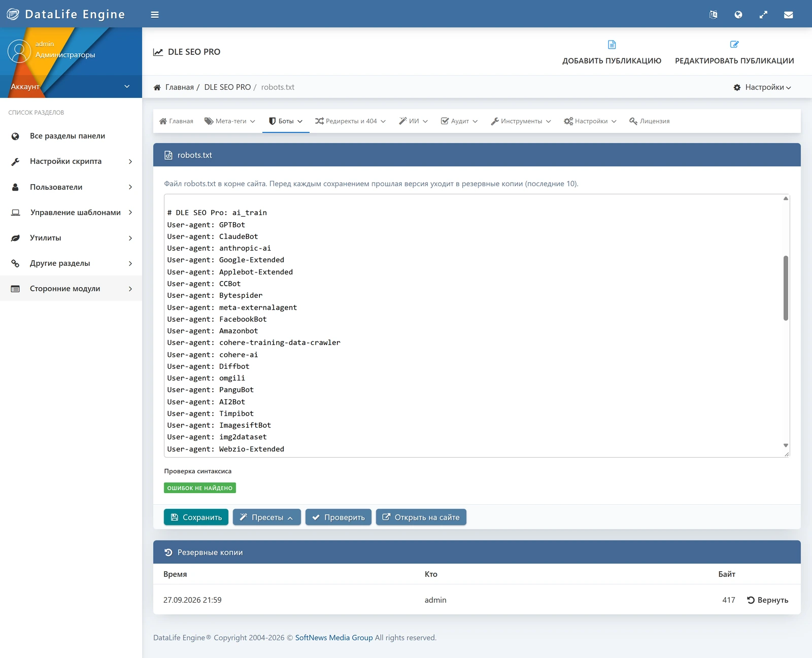Open the Боты tab dropdown
Viewport: 812px width, 658px height.
pyautogui.click(x=286, y=121)
